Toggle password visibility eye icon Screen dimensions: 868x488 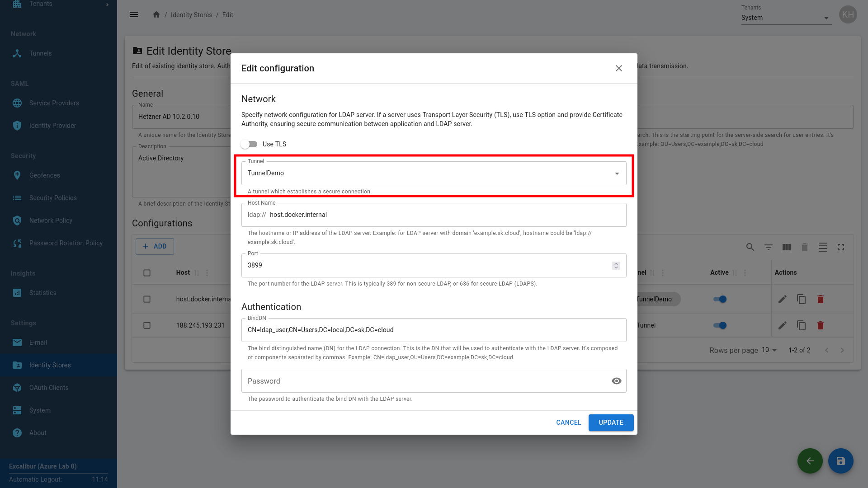tap(616, 381)
